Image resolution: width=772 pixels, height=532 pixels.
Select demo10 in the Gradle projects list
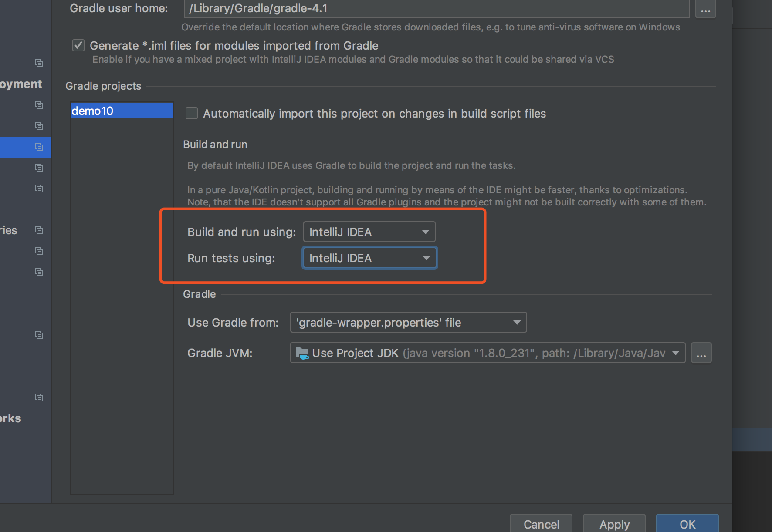(x=122, y=111)
